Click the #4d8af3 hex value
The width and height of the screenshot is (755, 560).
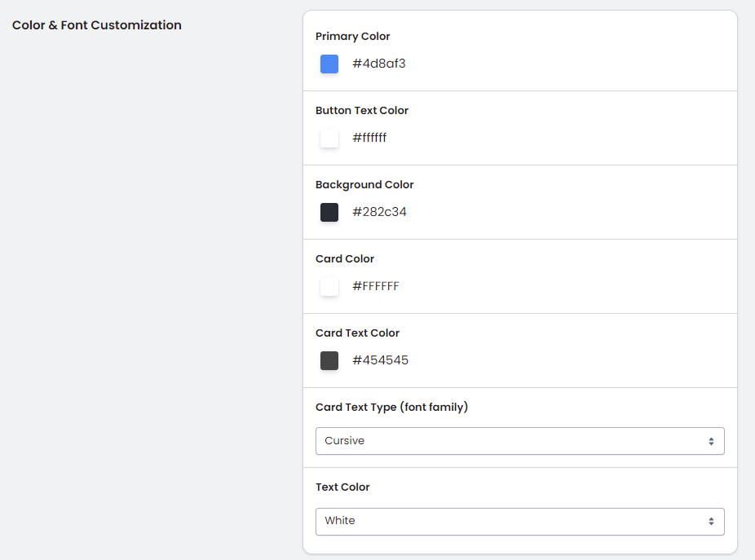coord(378,64)
